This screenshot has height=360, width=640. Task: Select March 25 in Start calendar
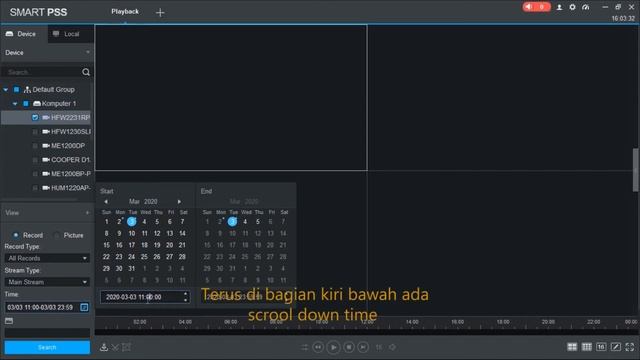point(144,257)
